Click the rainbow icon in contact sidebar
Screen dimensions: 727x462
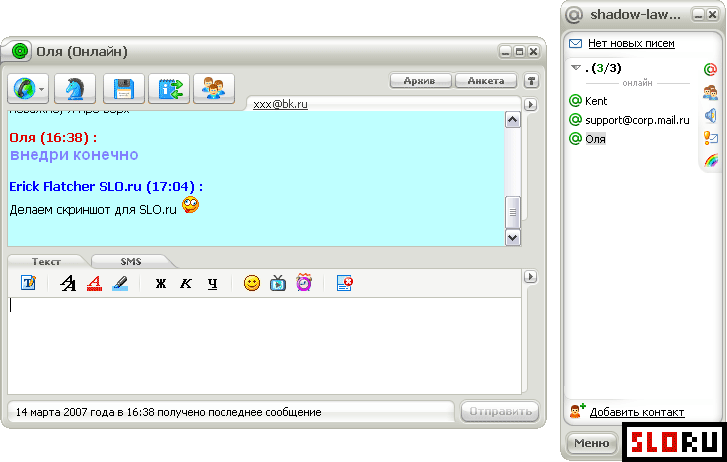tap(710, 160)
